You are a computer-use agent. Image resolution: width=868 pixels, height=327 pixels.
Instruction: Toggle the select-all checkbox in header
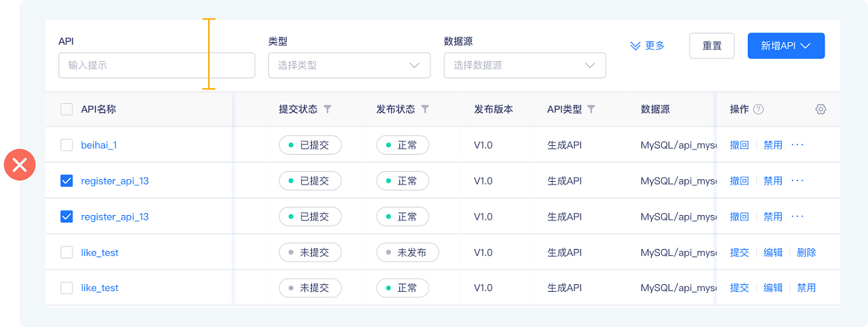pos(66,109)
